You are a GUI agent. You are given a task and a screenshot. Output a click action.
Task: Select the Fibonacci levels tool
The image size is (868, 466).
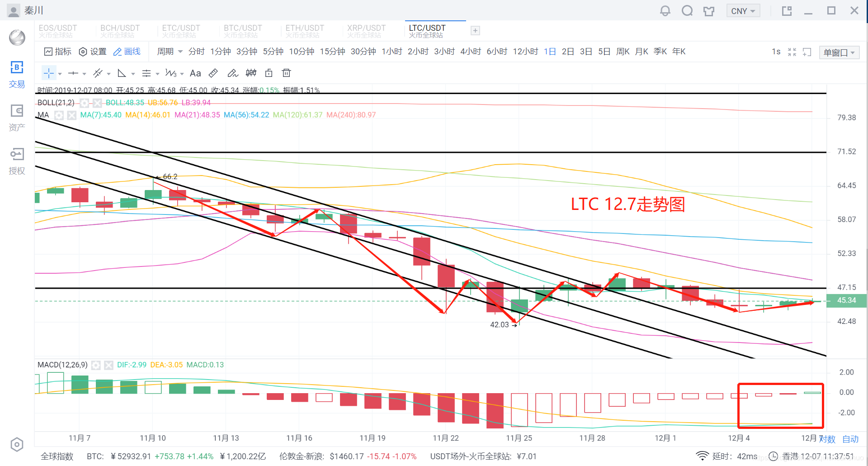[146, 73]
